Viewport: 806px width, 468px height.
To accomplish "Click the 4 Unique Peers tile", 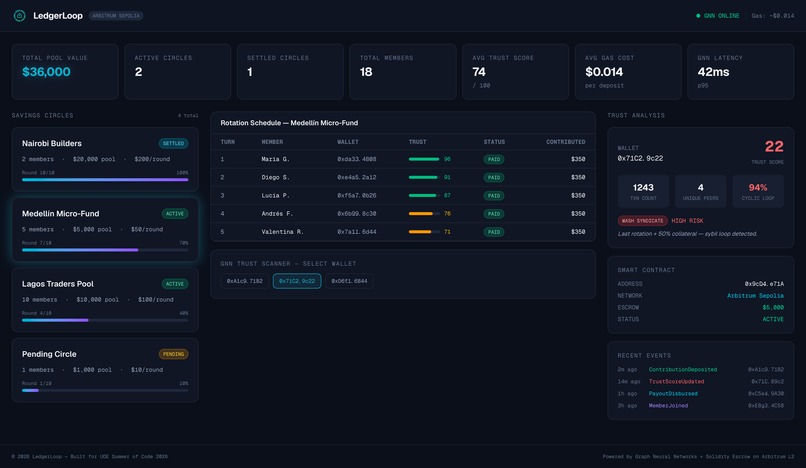I will coord(701,191).
